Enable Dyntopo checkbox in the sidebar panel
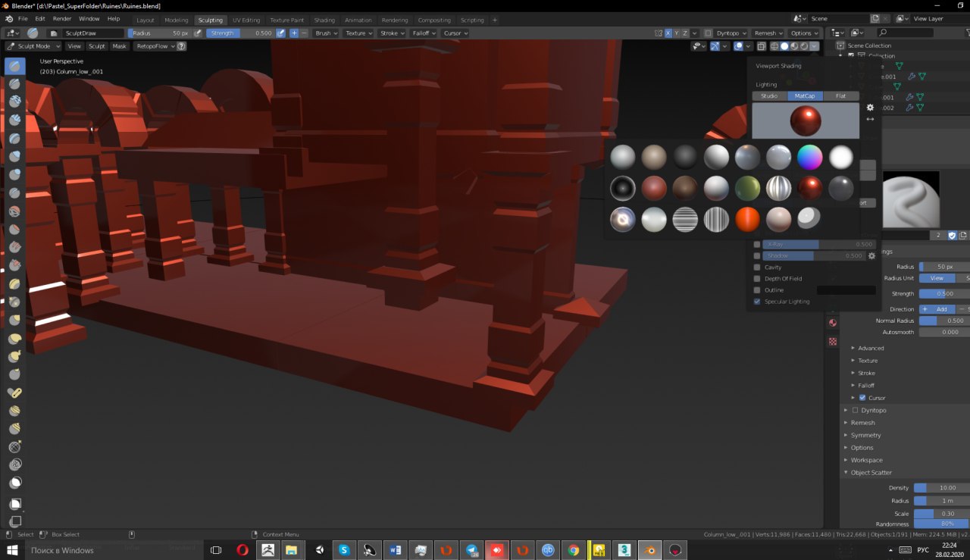This screenshot has height=560, width=970. click(x=856, y=410)
